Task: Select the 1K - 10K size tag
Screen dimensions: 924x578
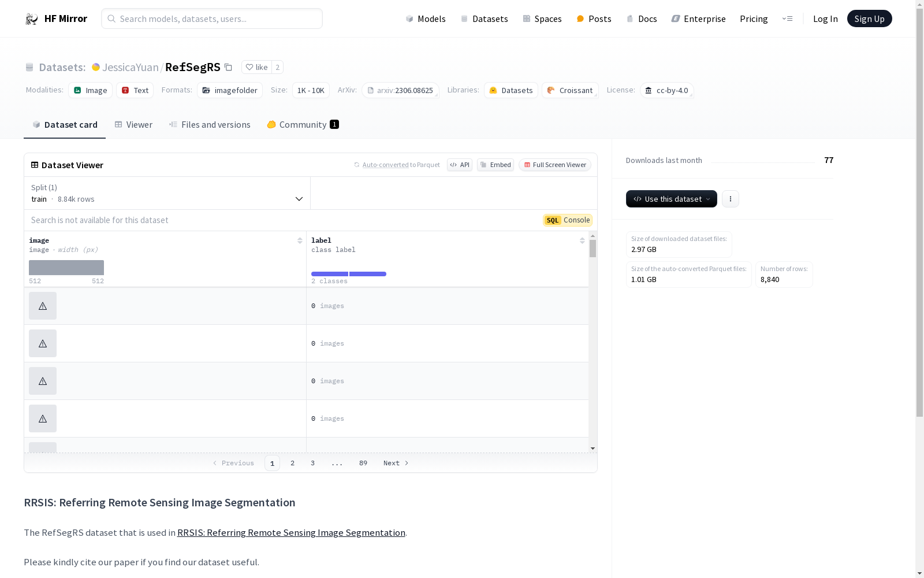Action: 311,90
